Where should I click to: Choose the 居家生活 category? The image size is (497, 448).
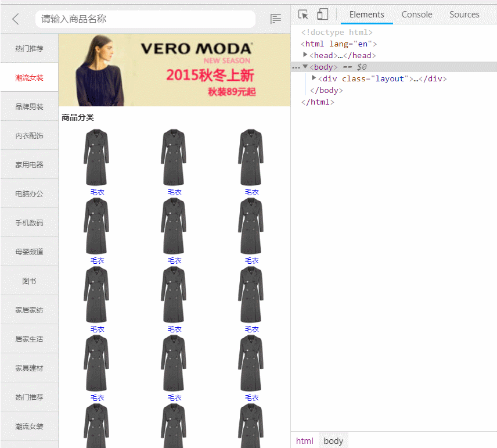tap(29, 339)
